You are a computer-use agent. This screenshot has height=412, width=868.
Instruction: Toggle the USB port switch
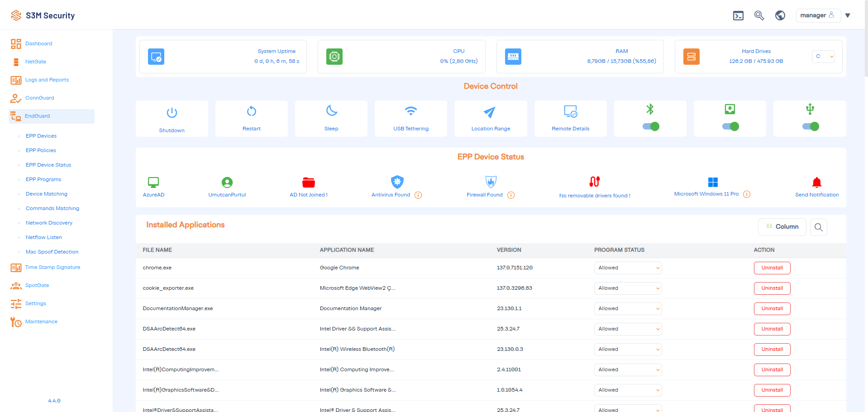811,126
